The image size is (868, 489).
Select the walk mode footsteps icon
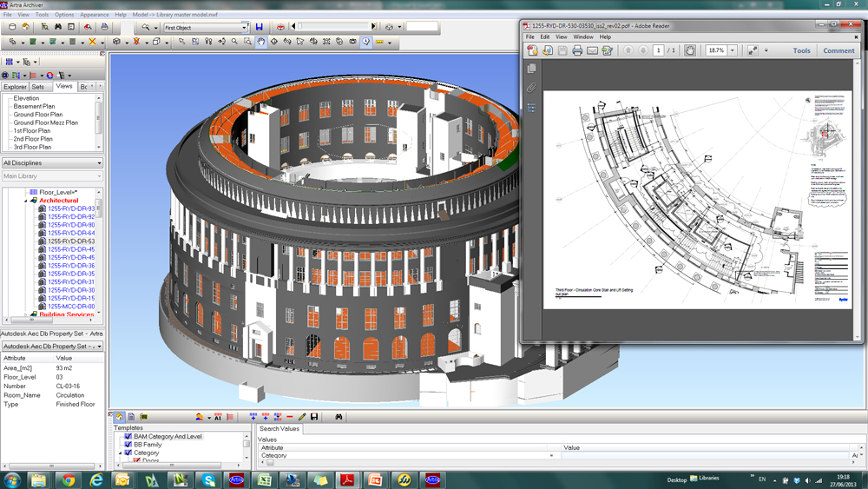(x=208, y=42)
